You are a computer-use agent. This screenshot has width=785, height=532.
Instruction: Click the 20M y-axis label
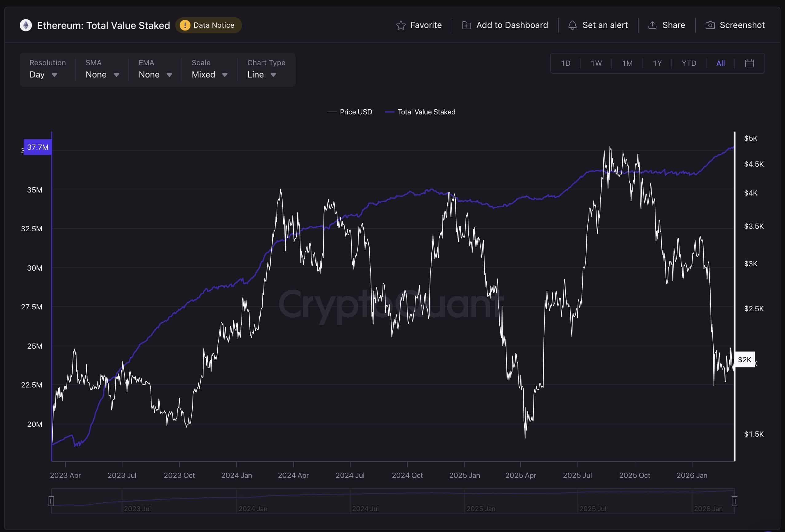35,424
